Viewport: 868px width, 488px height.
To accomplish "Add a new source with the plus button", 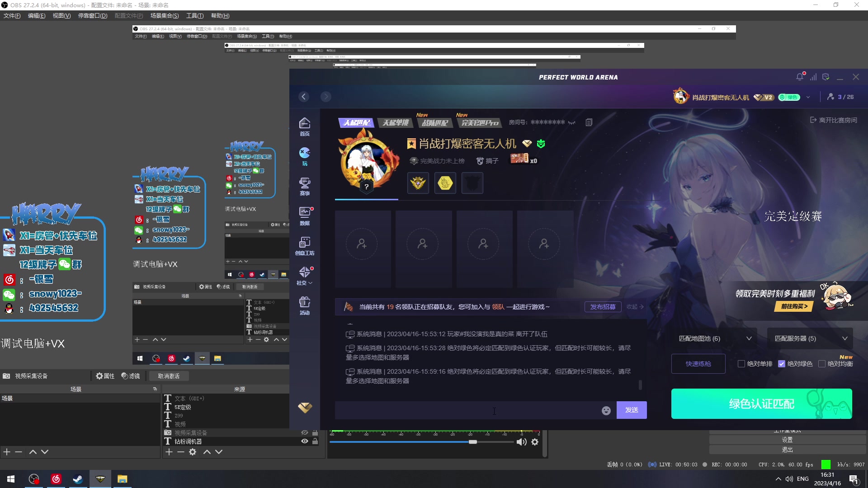I will (x=169, y=452).
